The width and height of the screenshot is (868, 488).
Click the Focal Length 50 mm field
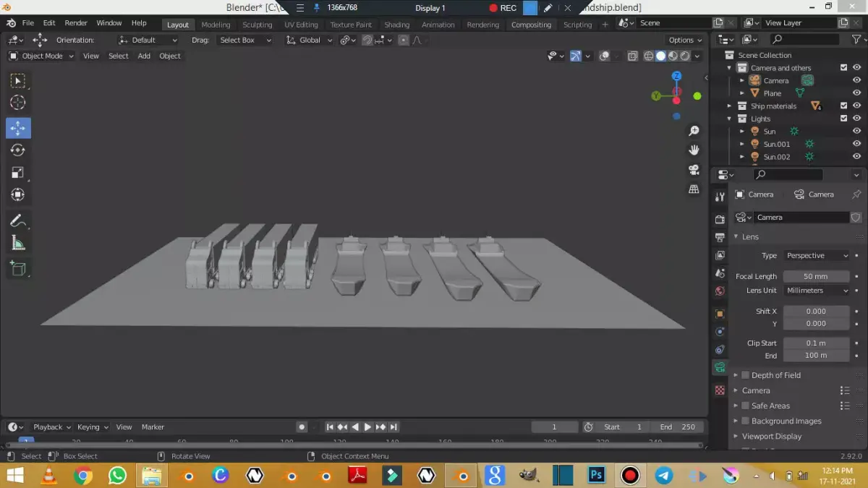[816, 276]
